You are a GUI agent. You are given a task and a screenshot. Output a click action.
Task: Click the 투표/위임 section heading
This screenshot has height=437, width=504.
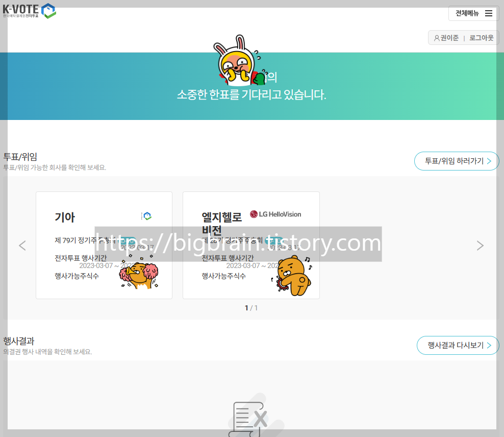[x=20, y=157]
